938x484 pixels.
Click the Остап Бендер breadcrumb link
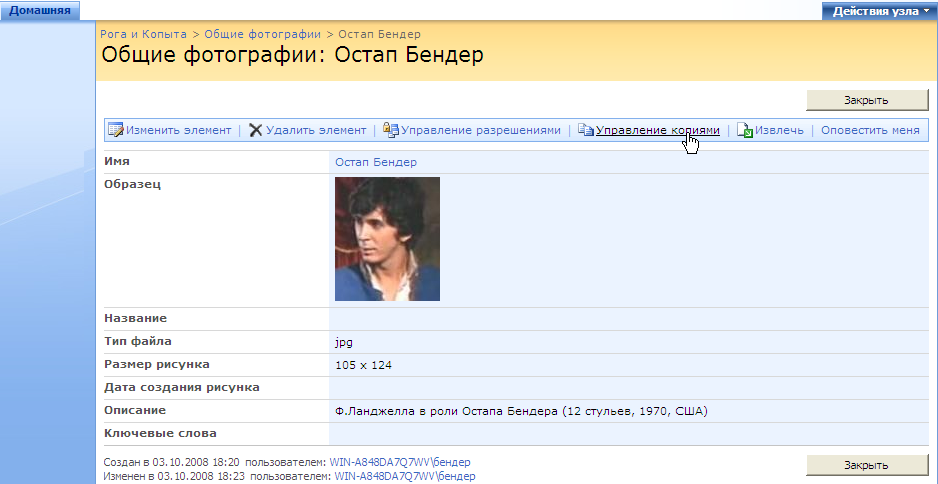[379, 35]
